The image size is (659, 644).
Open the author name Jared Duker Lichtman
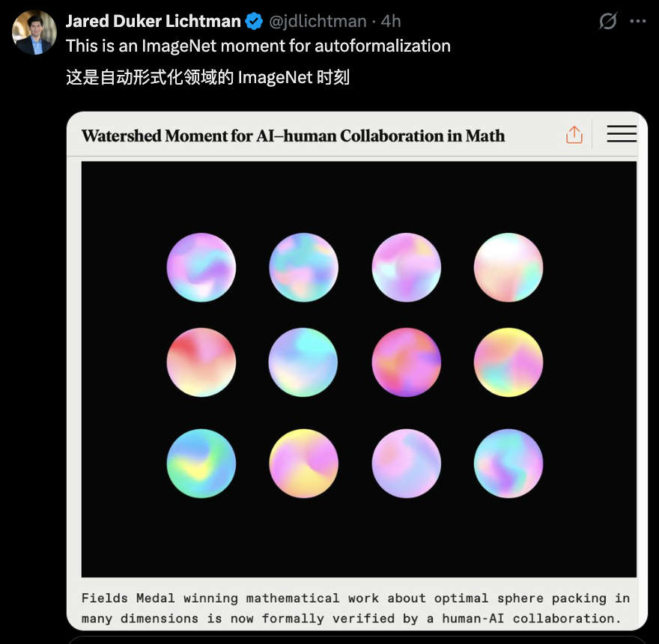154,21
